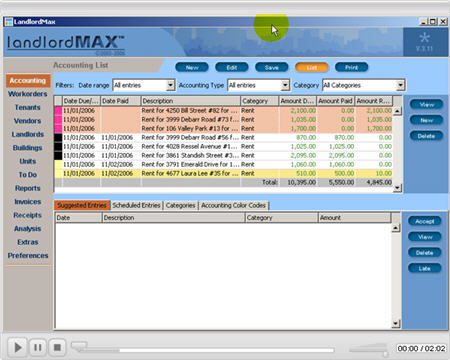
Task: Click the accounting list scroll down arrow
Action: pos(397,188)
